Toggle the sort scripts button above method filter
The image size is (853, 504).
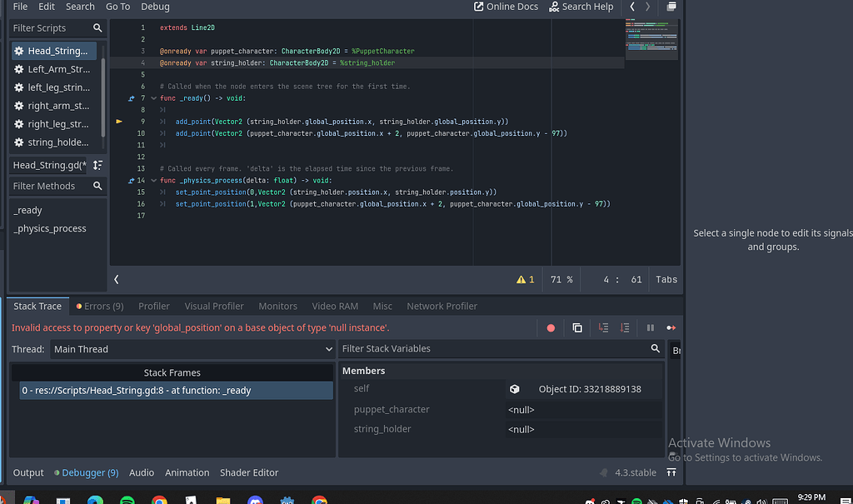pyautogui.click(x=97, y=166)
